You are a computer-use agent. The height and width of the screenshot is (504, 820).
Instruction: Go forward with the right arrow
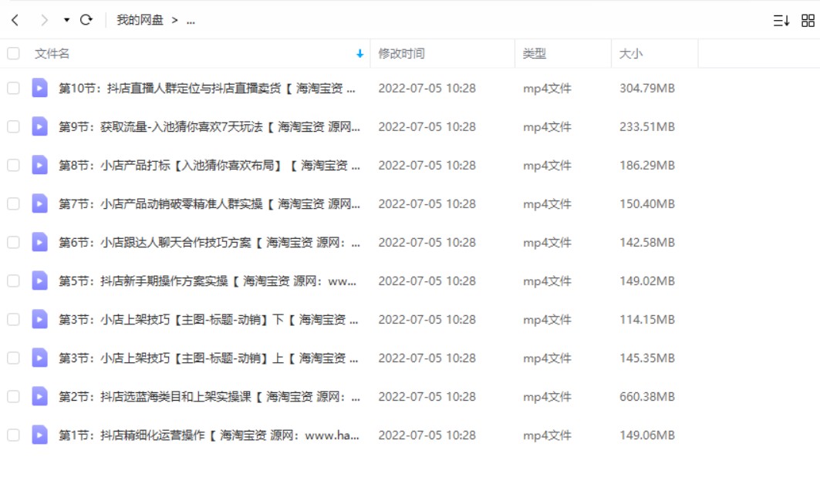click(x=44, y=20)
